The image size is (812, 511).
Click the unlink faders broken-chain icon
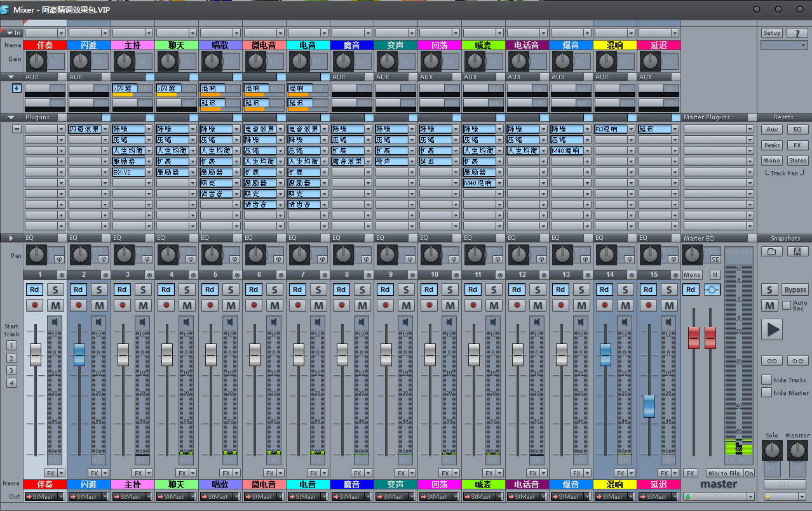click(x=798, y=361)
